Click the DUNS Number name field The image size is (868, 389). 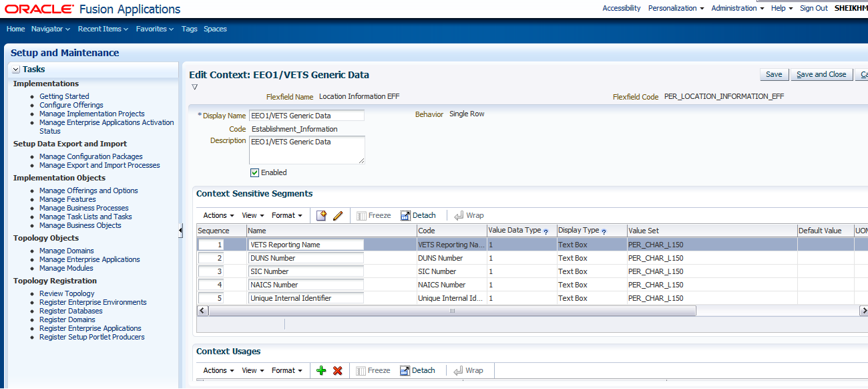[305, 258]
